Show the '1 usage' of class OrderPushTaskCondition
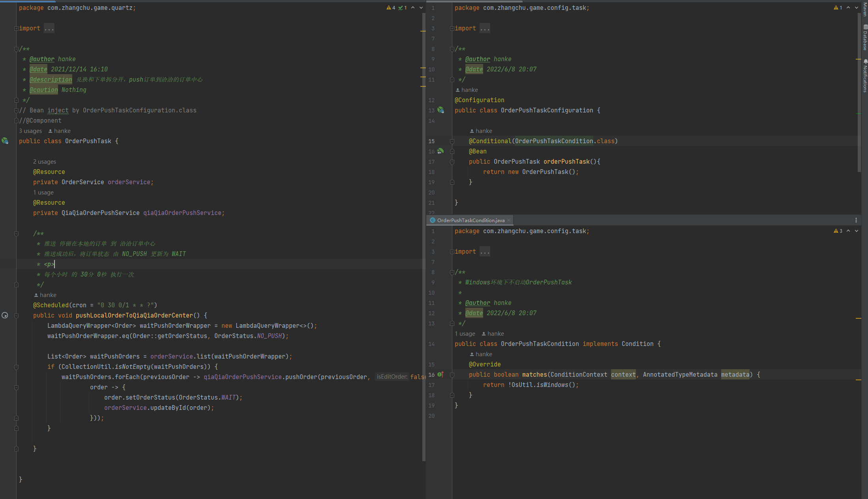Screen dimensions: 868x499 click(465, 334)
